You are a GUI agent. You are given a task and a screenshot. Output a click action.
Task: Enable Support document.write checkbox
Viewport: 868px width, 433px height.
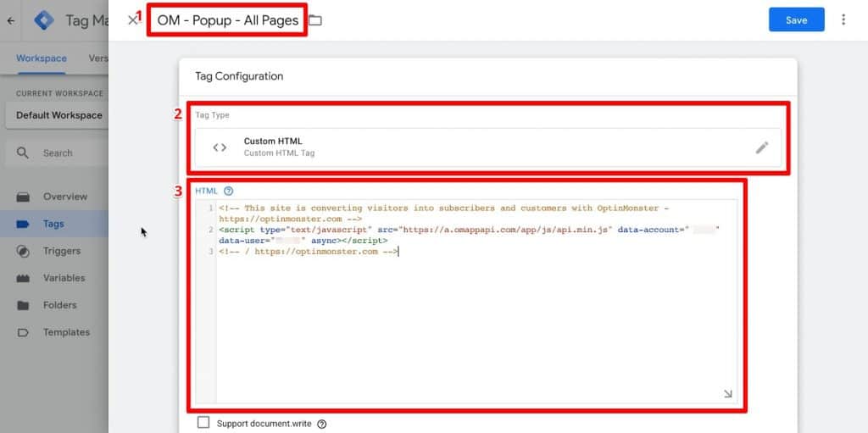(x=203, y=423)
